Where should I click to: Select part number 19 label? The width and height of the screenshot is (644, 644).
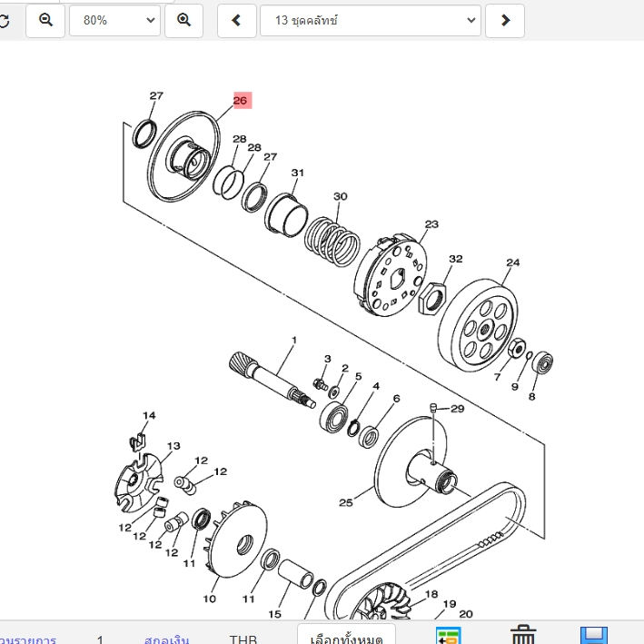point(450,604)
